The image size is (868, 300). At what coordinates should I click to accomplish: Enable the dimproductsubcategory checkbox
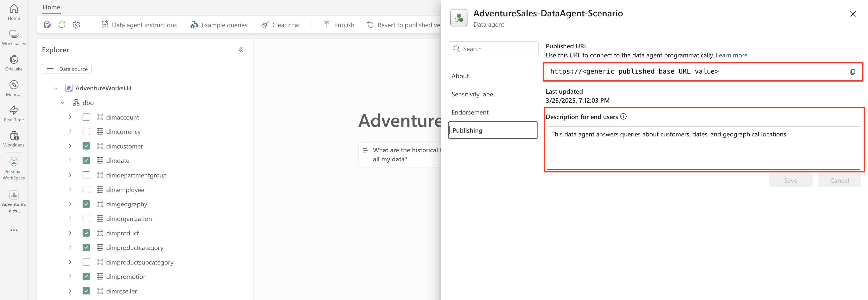86,262
